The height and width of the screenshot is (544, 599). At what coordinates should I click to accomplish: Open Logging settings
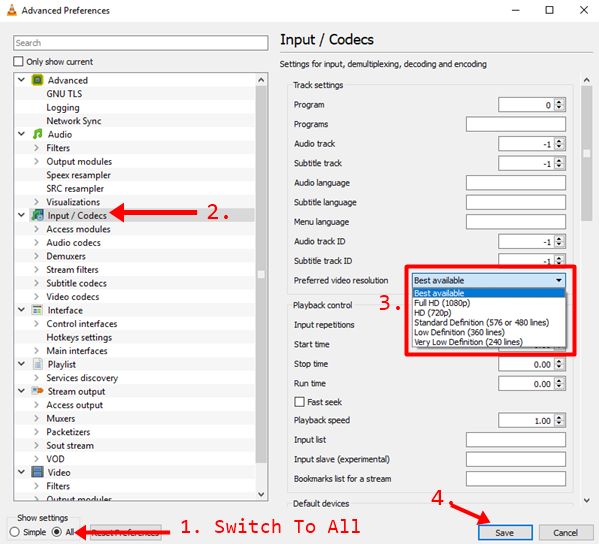point(63,107)
